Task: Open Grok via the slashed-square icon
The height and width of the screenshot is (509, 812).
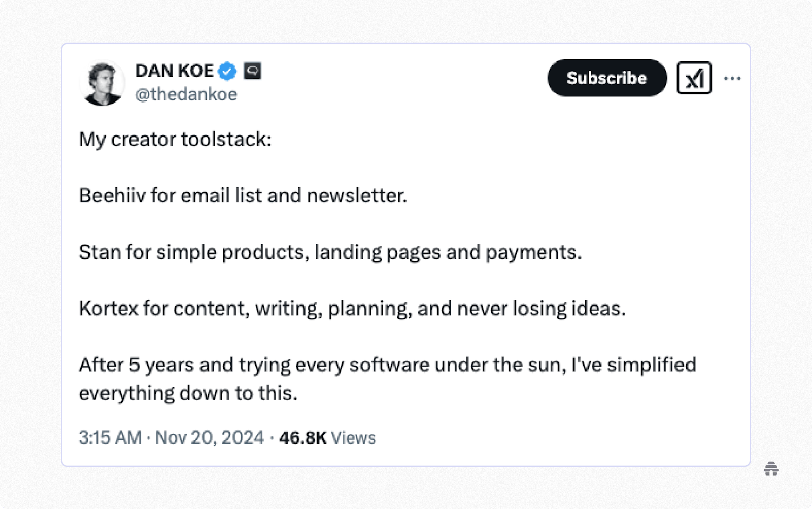Action: coord(694,78)
